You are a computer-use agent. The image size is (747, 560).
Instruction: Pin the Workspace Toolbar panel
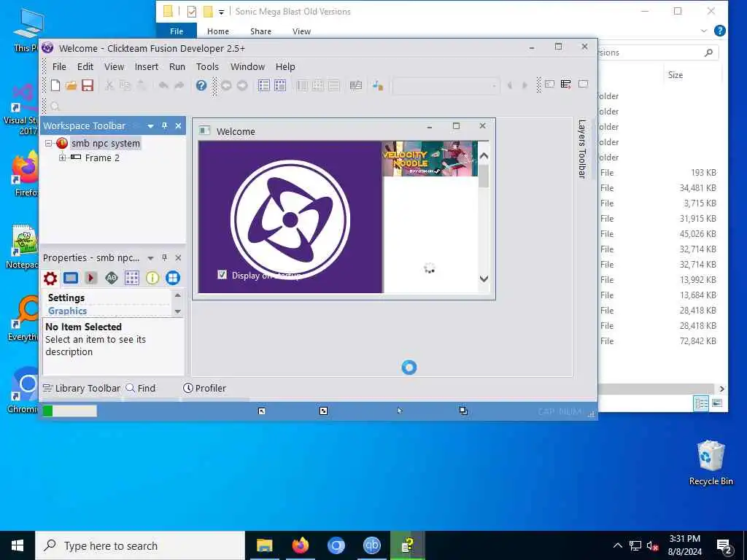click(164, 125)
